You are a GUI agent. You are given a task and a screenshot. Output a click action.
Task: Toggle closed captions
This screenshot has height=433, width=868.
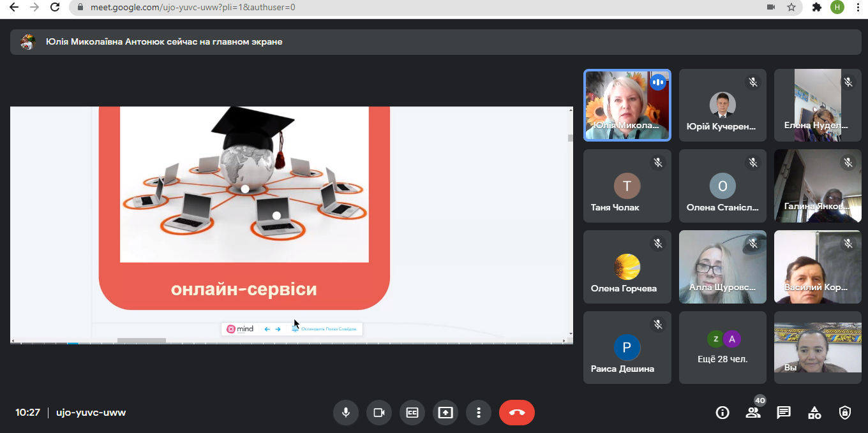pyautogui.click(x=412, y=413)
